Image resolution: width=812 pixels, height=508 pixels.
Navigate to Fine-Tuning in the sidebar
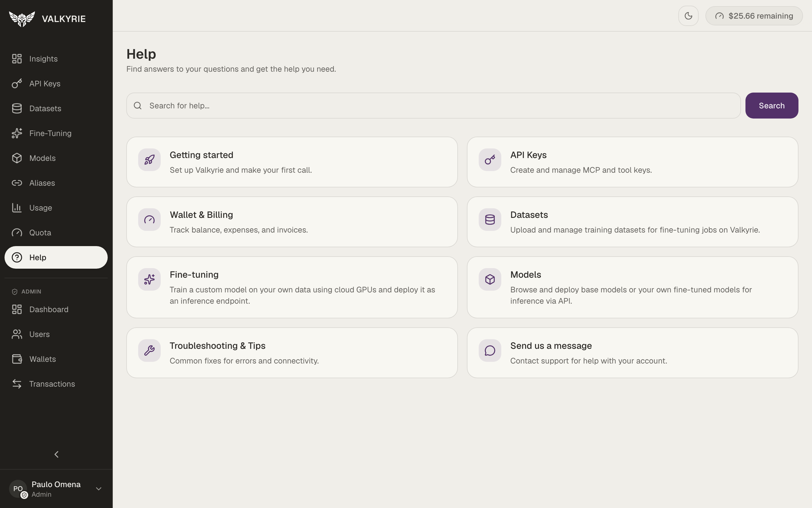[x=56, y=133]
